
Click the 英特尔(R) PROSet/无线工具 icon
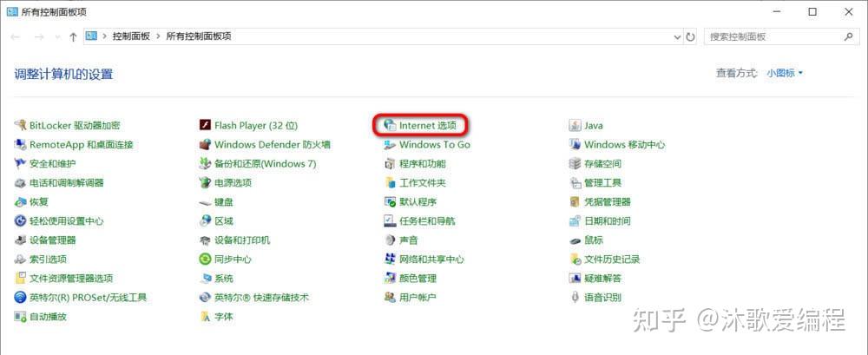click(21, 298)
